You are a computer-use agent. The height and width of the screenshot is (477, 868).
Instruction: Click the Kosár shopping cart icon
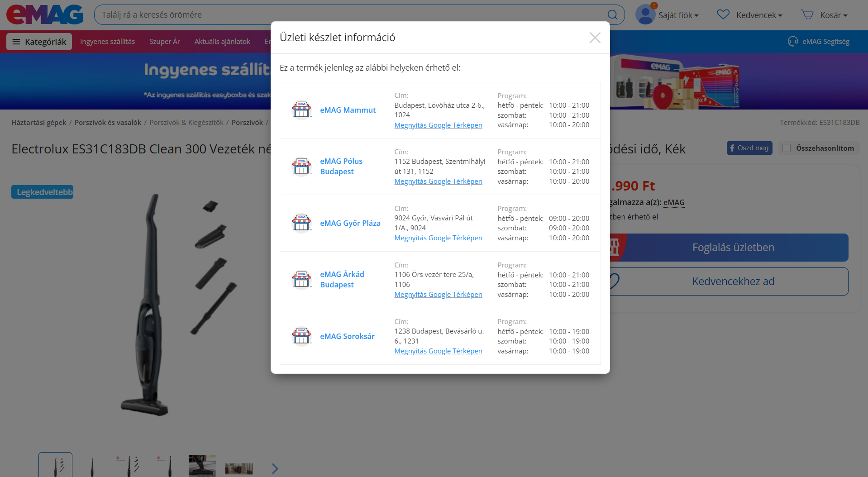[x=807, y=14]
